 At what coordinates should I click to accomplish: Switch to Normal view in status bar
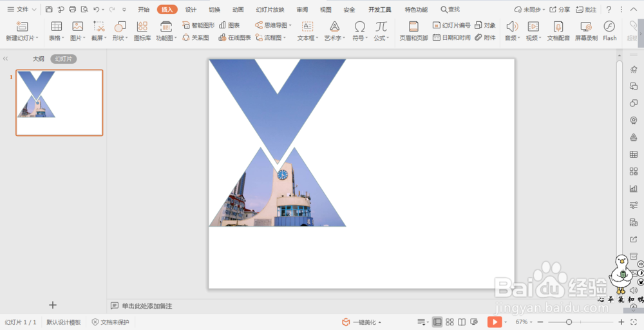(x=437, y=322)
